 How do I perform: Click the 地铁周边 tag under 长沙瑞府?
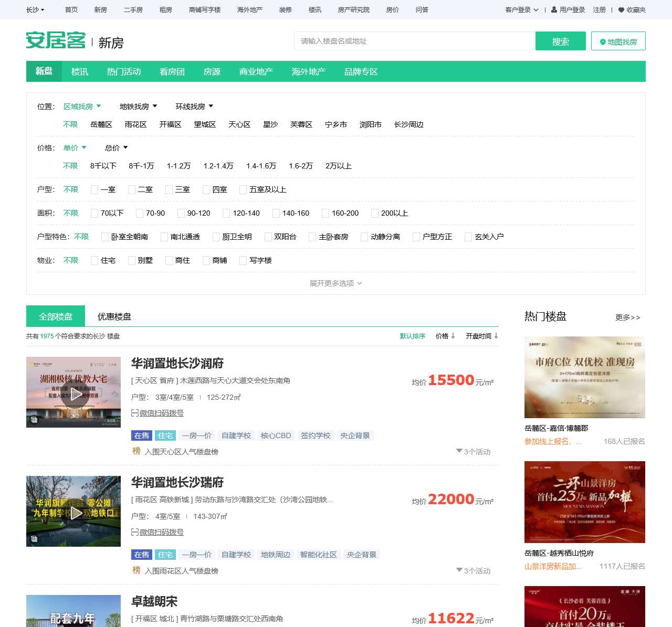pyautogui.click(x=276, y=555)
